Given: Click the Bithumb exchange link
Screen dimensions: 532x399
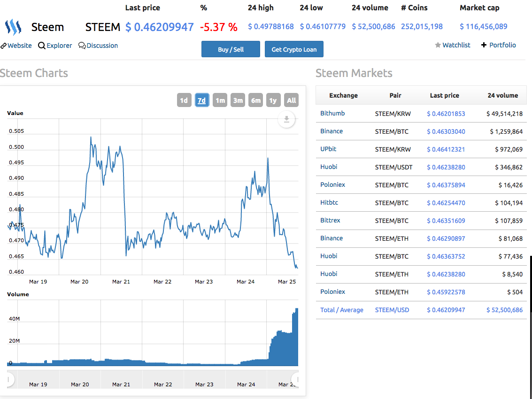Looking at the screenshot, I should tap(332, 113).
